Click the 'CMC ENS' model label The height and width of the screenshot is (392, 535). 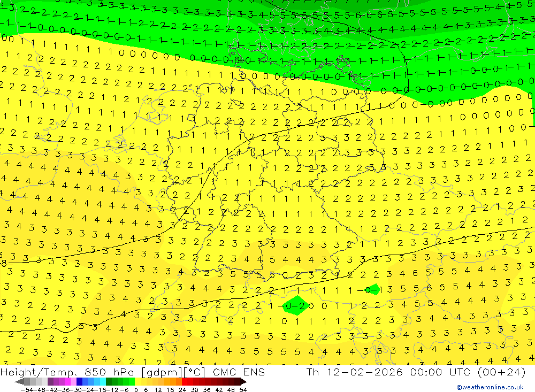pyautogui.click(x=239, y=372)
